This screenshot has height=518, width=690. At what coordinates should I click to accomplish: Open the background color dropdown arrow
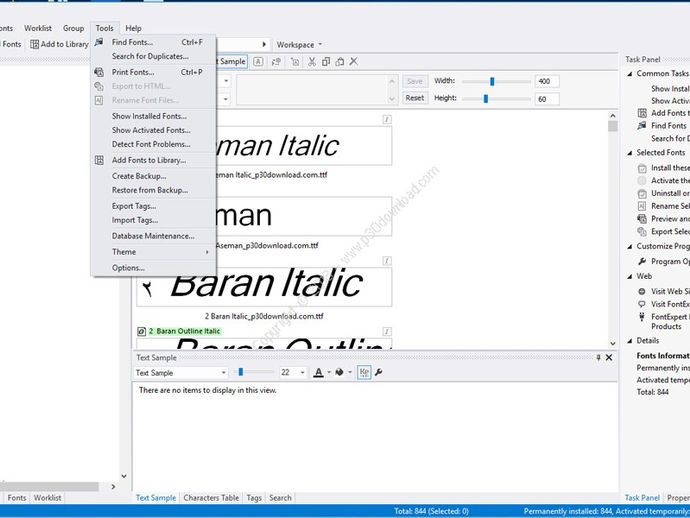click(x=350, y=372)
